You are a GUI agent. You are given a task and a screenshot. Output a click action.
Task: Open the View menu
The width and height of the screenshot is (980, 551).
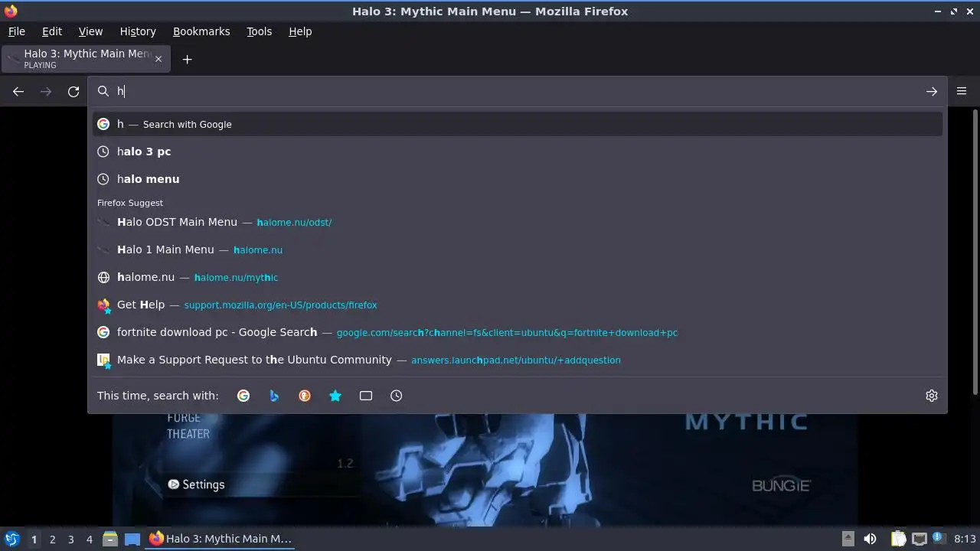[x=90, y=31]
